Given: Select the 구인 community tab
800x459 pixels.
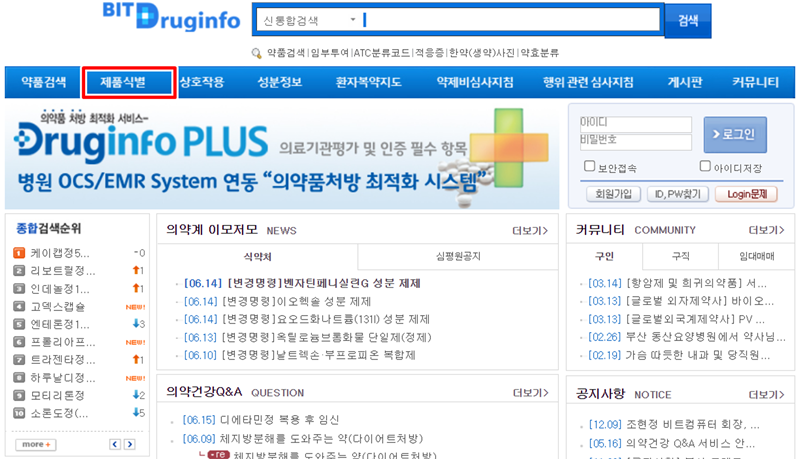Looking at the screenshot, I should tap(605, 256).
